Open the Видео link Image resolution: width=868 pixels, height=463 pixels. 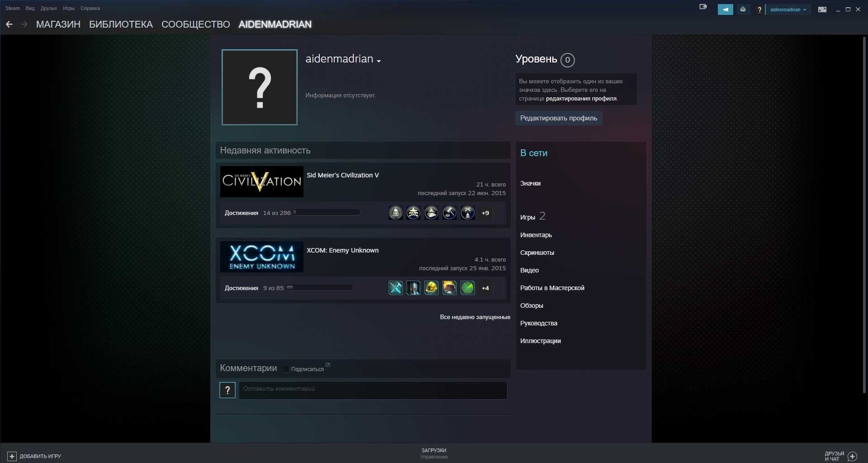[x=529, y=270]
